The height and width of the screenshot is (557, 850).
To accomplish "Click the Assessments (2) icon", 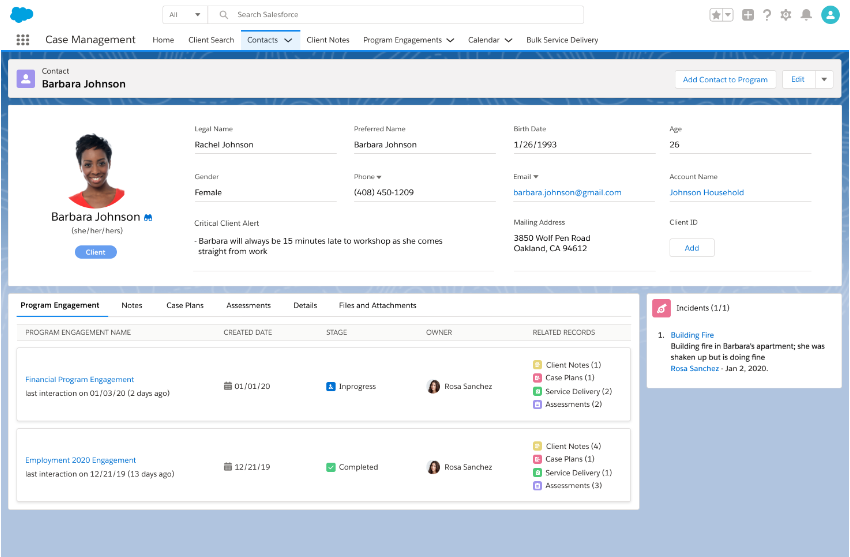I will coord(537,404).
